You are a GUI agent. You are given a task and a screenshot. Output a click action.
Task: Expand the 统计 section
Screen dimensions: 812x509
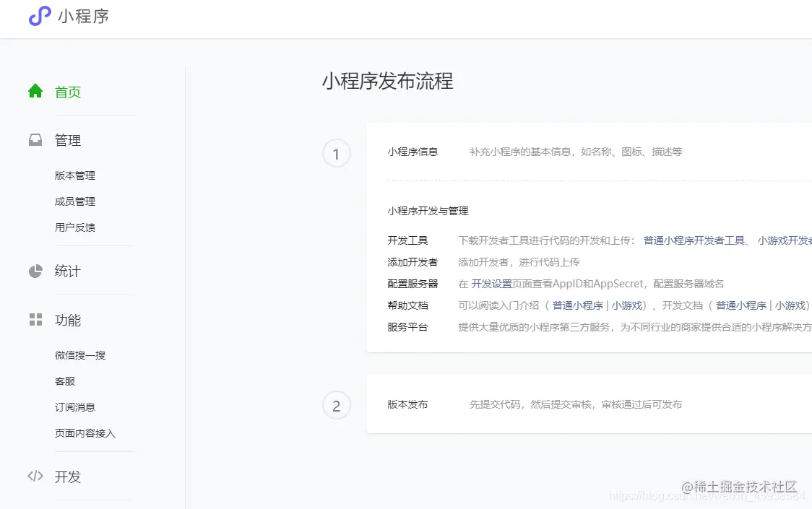(x=68, y=271)
